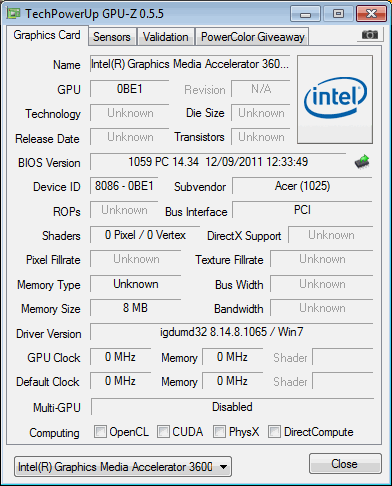This screenshot has height=486, width=392.
Task: Select the Graphics Card tab
Action: [47, 35]
